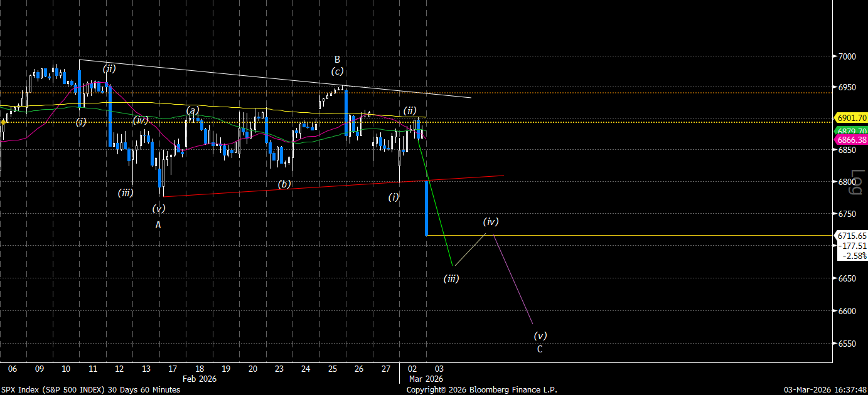Select the wave C annotation

[540, 349]
